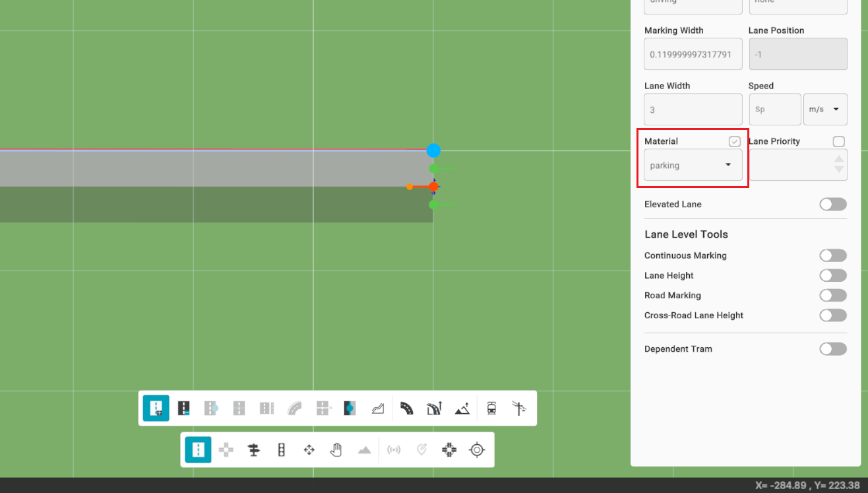This screenshot has width=868, height=493.
Task: Select the utility pole tool icon
Action: (519, 409)
